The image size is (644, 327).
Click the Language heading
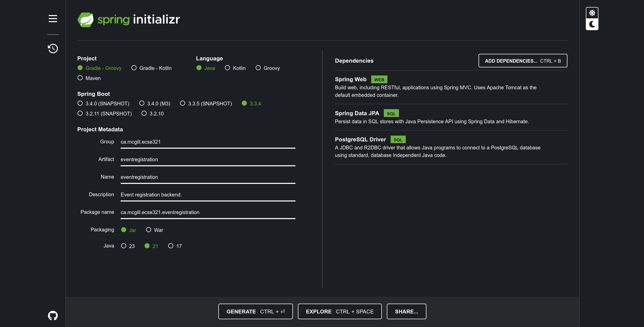click(209, 58)
